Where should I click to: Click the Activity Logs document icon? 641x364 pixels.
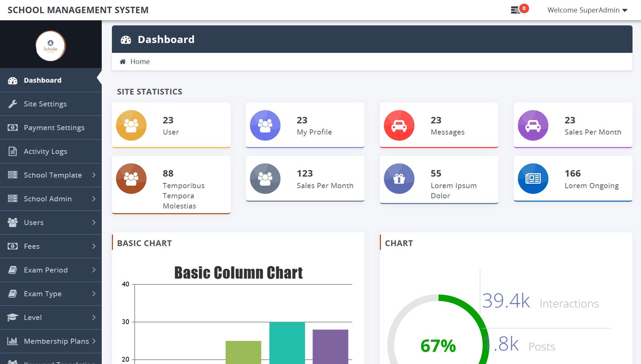click(13, 151)
